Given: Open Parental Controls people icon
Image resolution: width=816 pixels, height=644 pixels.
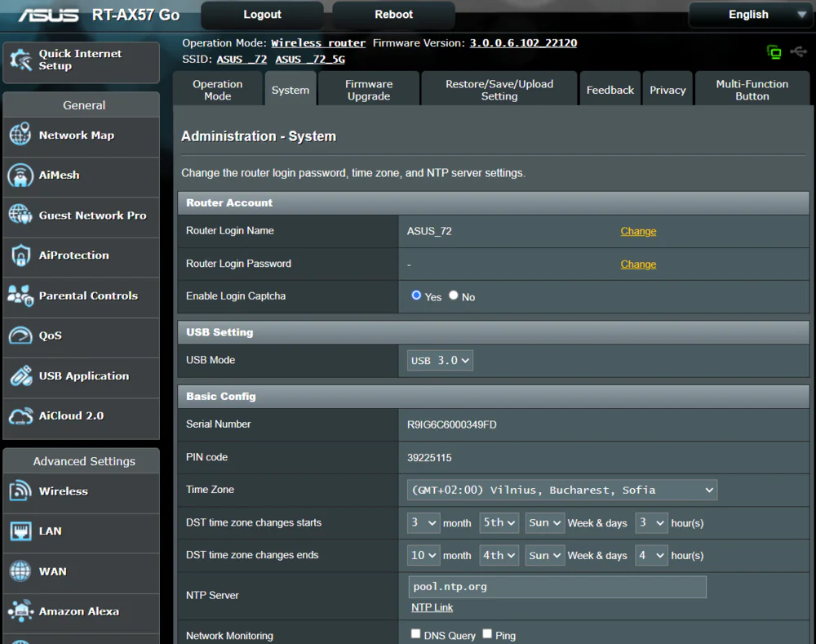Looking at the screenshot, I should click(x=20, y=295).
